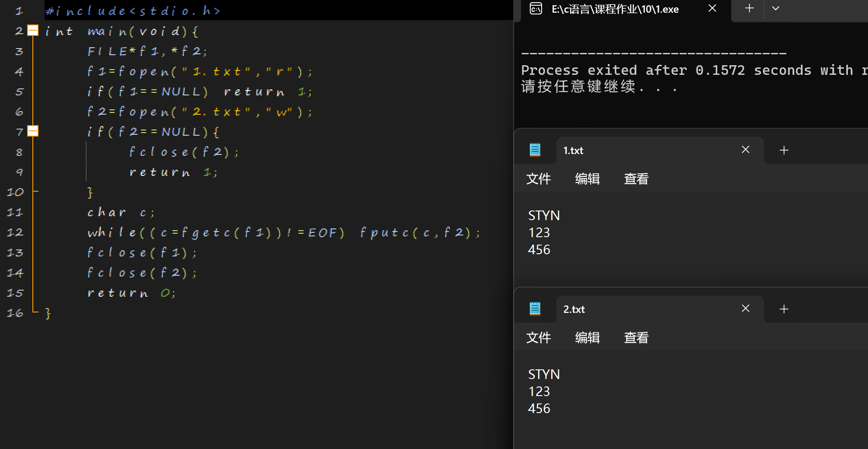The image size is (868, 449).
Task: Click line number 16 in editor gutter
Action: tap(15, 313)
